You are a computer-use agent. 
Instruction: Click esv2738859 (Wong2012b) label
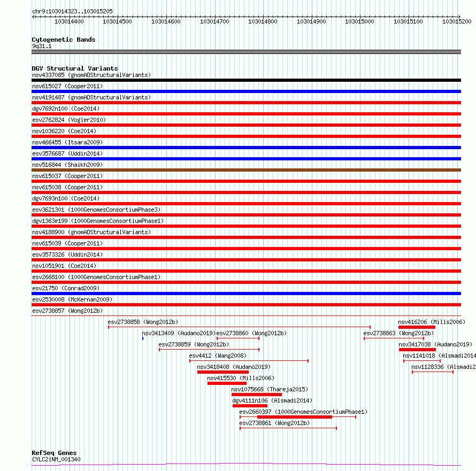(194, 344)
